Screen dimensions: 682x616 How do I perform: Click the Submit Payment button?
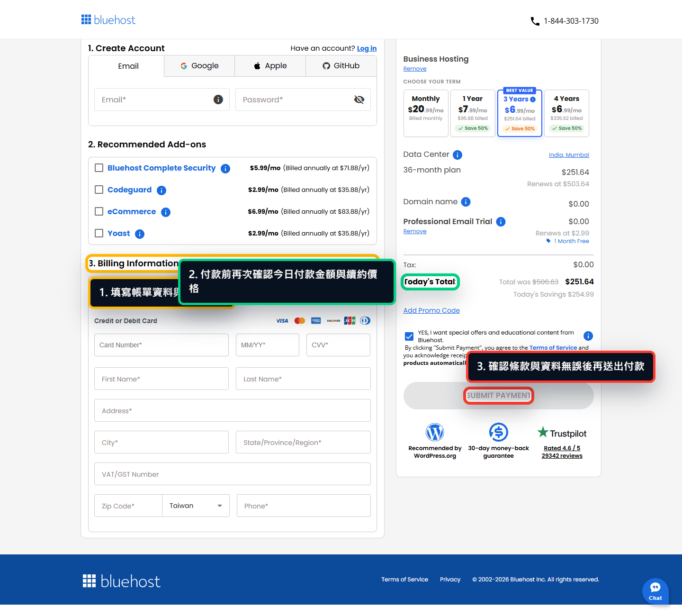[x=499, y=396]
